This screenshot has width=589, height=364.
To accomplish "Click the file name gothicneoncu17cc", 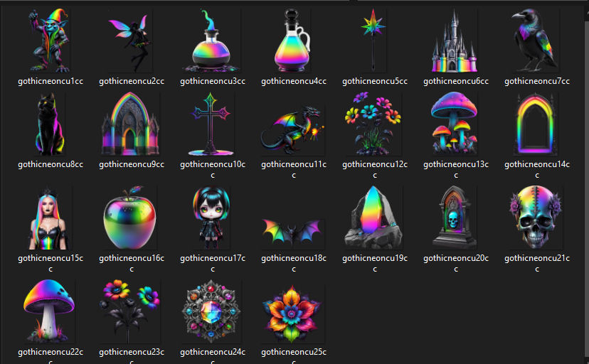I will click(x=213, y=263).
